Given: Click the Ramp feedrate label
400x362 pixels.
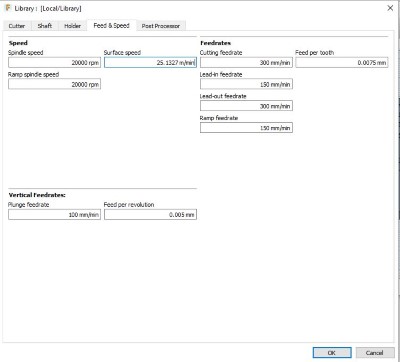Looking at the screenshot, I should point(219,118).
